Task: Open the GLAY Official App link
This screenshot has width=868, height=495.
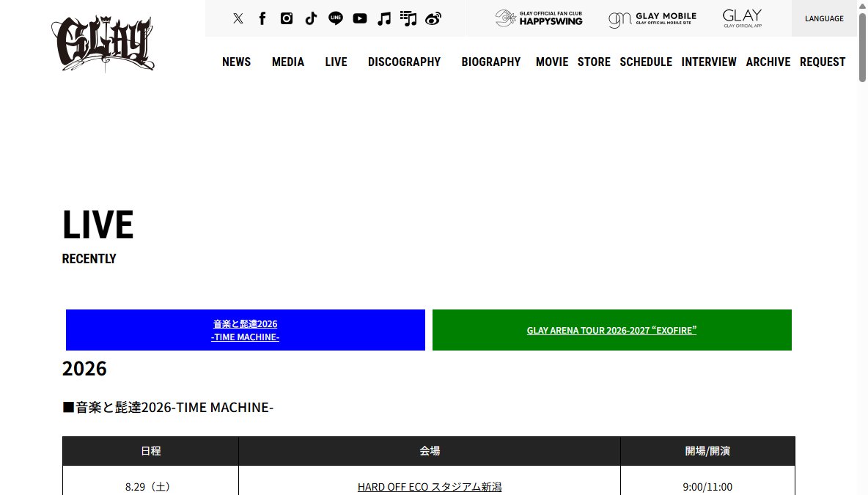Action: (743, 18)
